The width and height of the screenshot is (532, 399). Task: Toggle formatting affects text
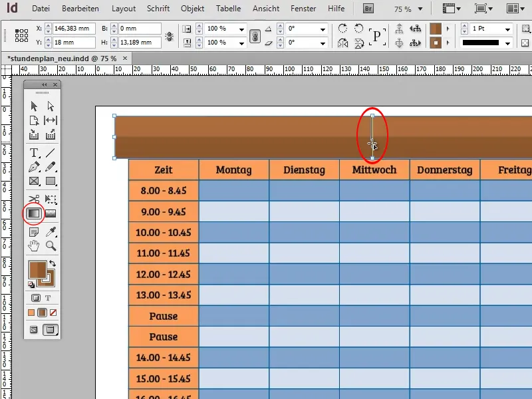coord(48,298)
